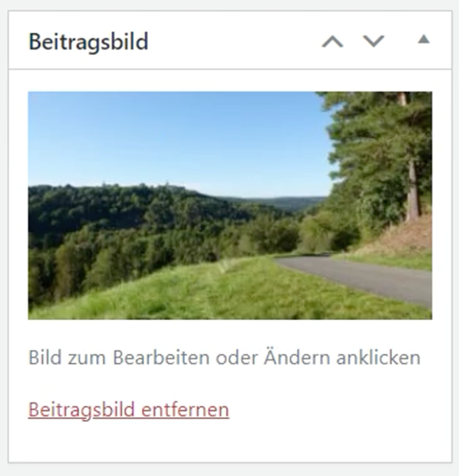Move the Beitragsbild panel down

[x=374, y=41]
